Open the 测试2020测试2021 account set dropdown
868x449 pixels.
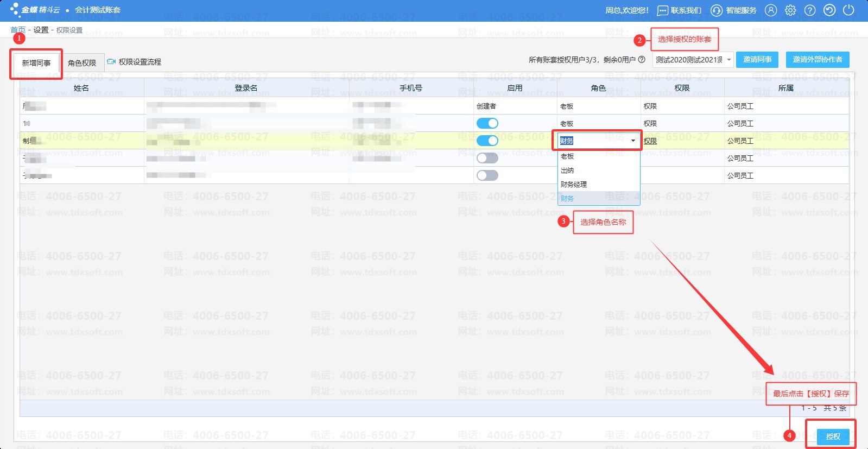(x=693, y=60)
